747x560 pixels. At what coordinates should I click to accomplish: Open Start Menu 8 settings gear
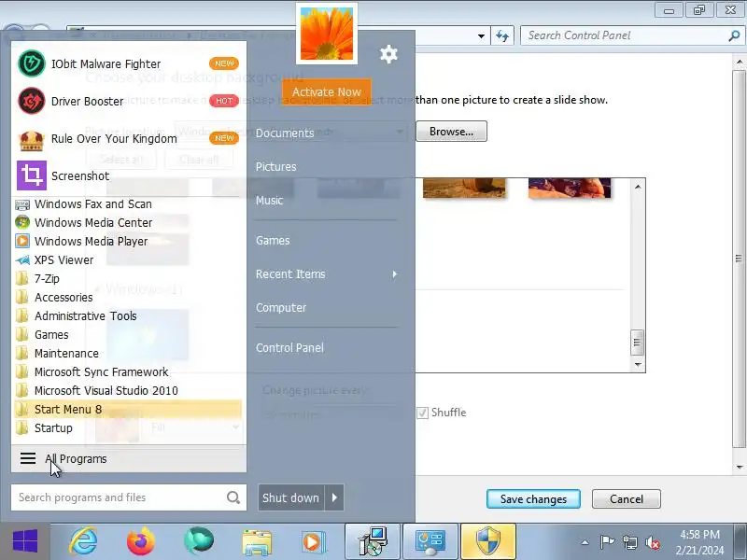coord(388,54)
